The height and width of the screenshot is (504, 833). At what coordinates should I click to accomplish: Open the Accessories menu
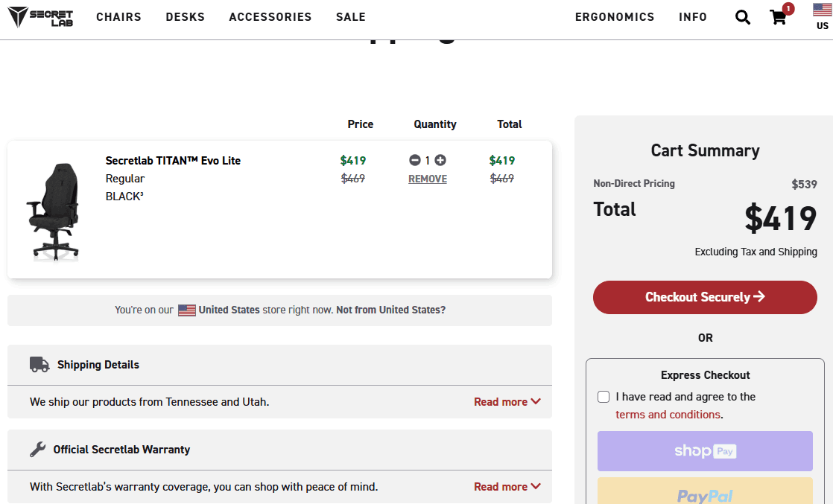click(270, 17)
